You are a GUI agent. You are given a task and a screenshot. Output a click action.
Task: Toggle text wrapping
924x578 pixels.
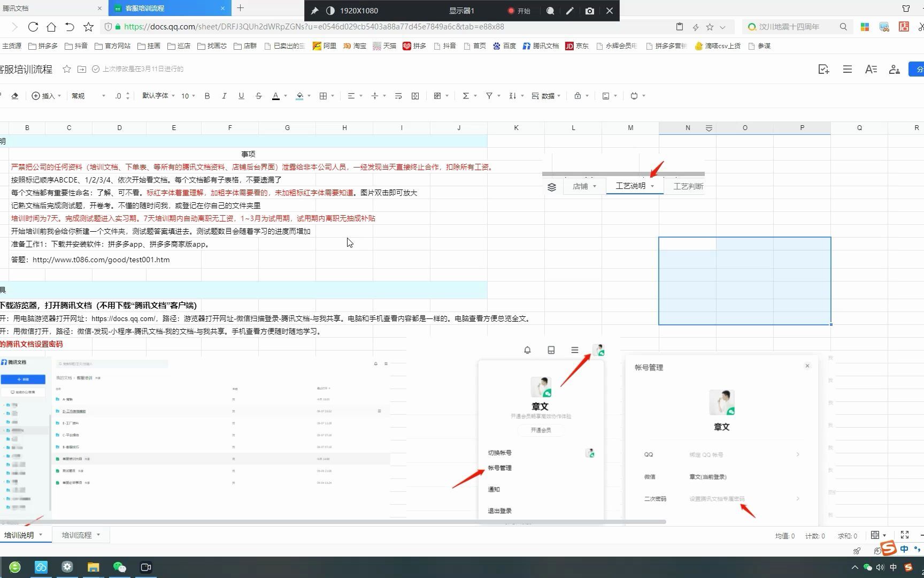coord(398,96)
